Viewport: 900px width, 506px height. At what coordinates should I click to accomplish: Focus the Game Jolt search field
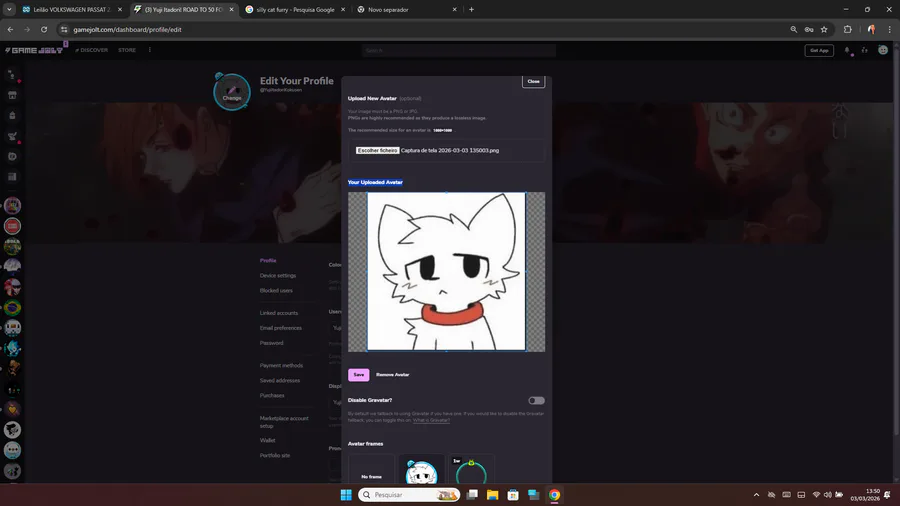point(459,50)
